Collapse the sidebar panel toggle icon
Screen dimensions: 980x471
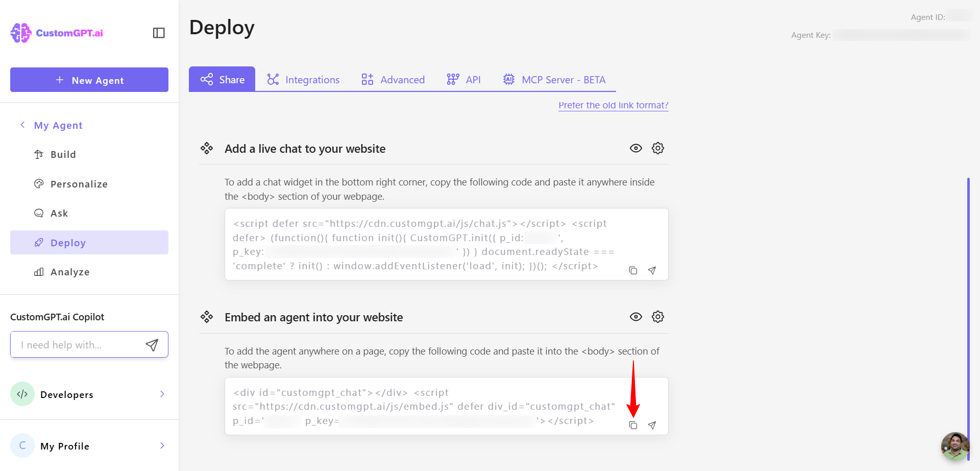click(x=159, y=33)
